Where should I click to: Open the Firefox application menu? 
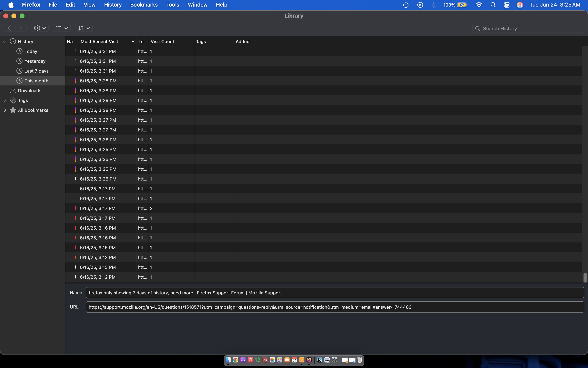31,5
